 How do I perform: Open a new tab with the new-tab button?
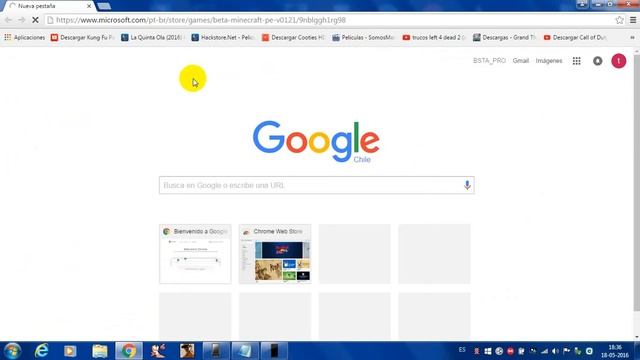coord(104,6)
